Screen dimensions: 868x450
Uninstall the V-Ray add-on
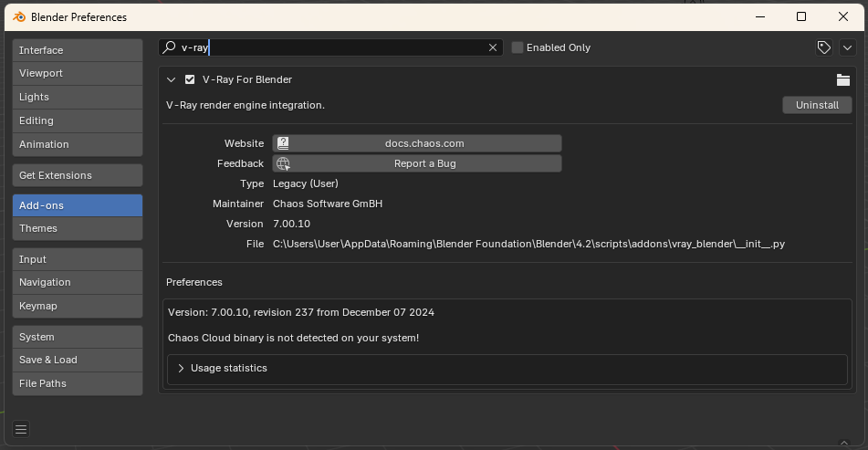817,105
